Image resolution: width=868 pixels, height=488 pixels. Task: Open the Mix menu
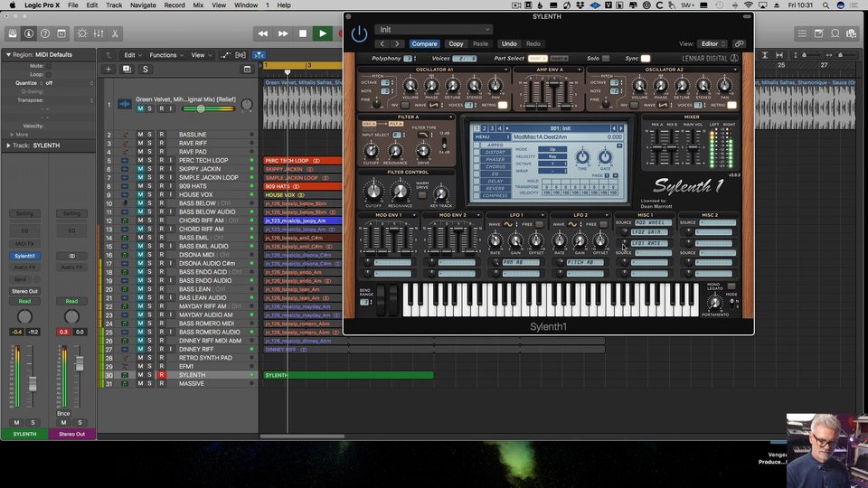[x=198, y=5]
